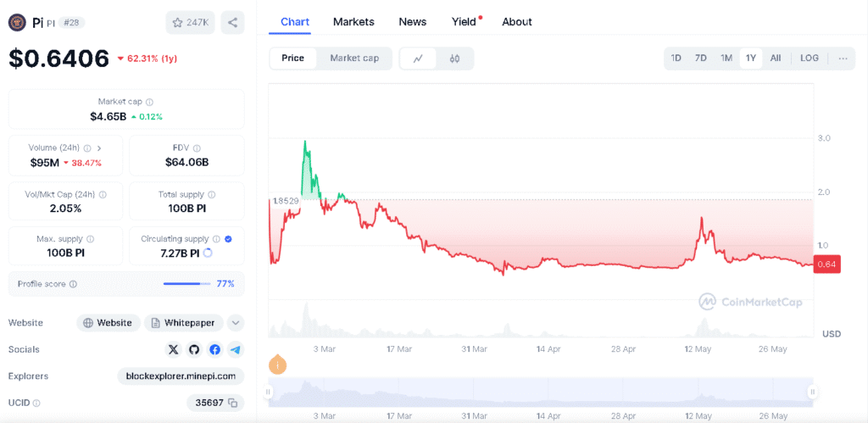Expand more website links chevron
The height and width of the screenshot is (423, 868).
pyautogui.click(x=236, y=323)
